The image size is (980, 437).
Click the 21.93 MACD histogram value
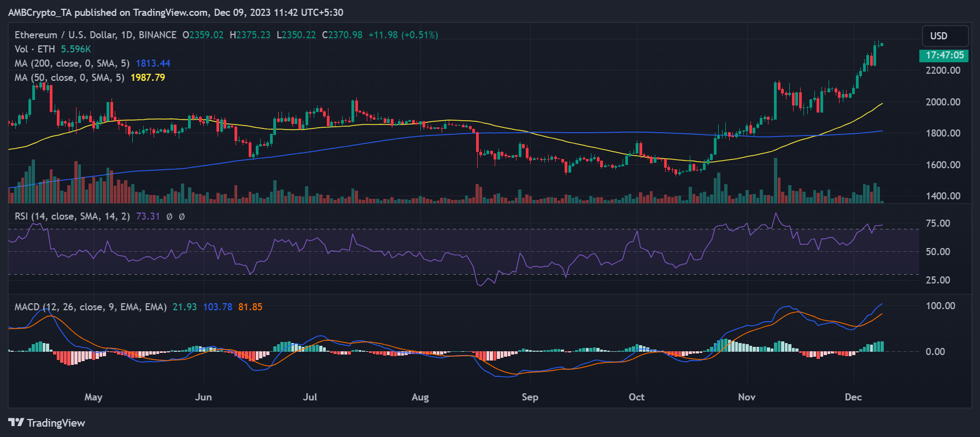[185, 307]
